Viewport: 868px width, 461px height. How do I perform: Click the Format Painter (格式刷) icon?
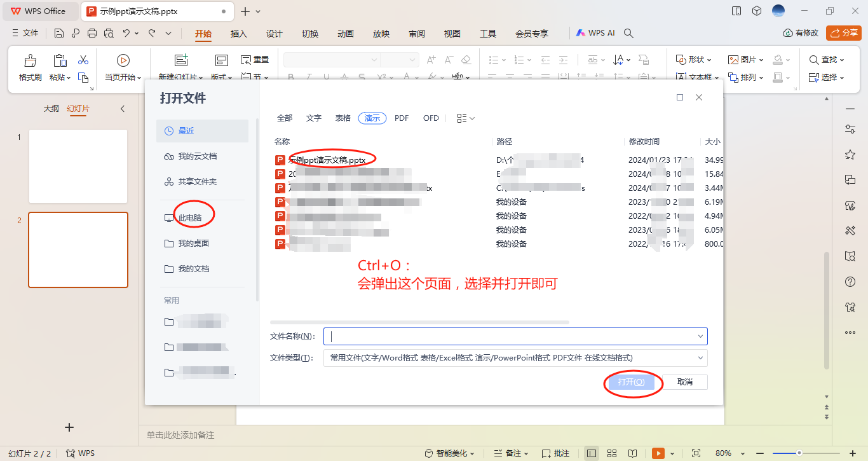pyautogui.click(x=29, y=61)
